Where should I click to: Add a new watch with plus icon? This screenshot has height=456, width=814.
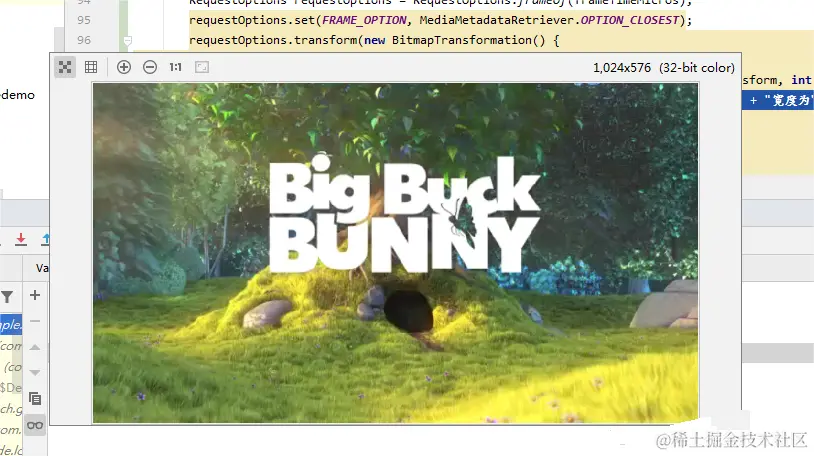(x=35, y=295)
